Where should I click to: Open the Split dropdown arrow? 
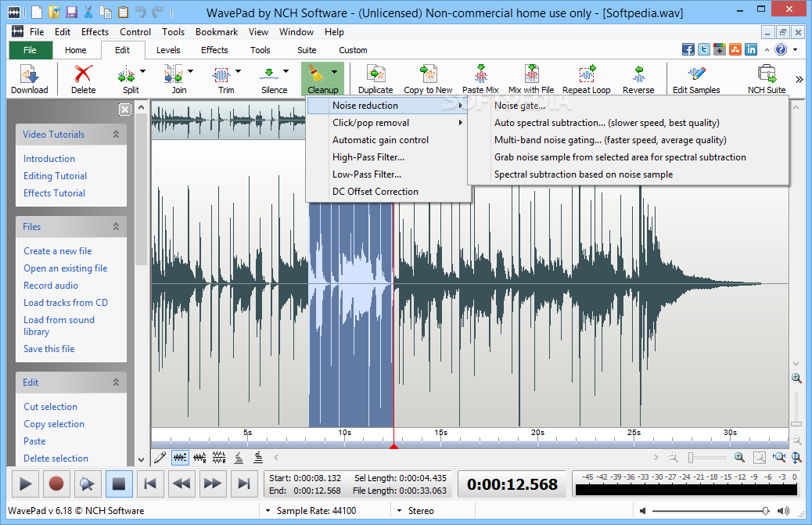[143, 71]
